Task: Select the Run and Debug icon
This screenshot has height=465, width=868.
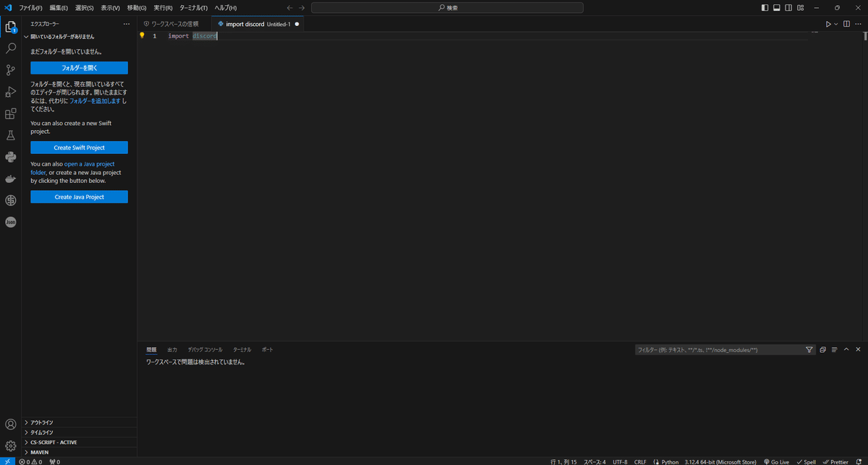Action: 10,91
